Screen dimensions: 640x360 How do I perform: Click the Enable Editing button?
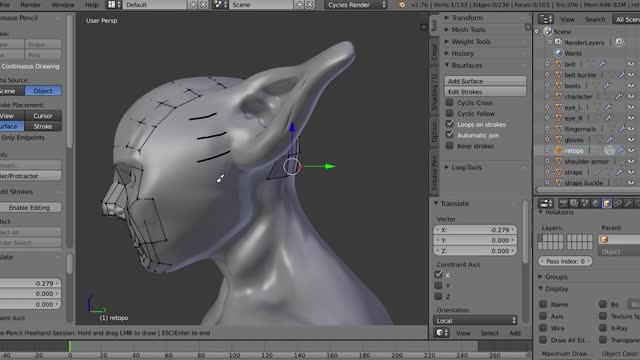[30, 207]
